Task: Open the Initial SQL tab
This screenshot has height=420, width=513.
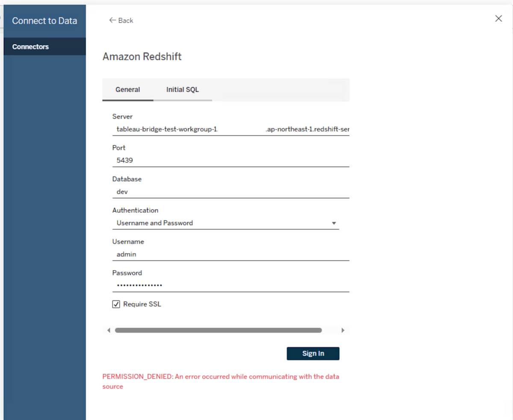Action: [183, 90]
